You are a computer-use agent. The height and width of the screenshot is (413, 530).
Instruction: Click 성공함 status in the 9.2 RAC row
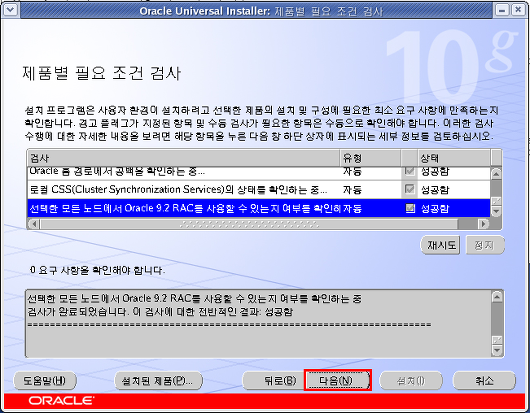click(435, 209)
